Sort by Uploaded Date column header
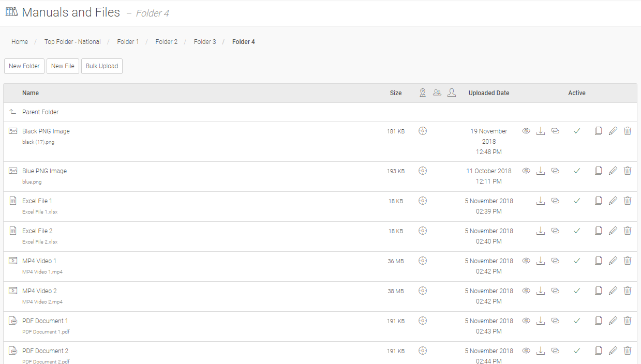 click(489, 93)
